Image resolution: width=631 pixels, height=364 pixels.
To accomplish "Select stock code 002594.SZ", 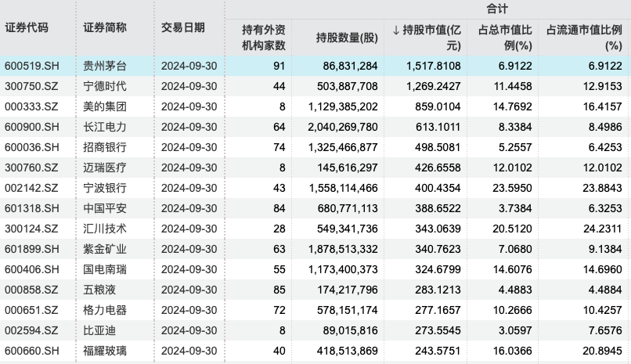I will pos(31,330).
